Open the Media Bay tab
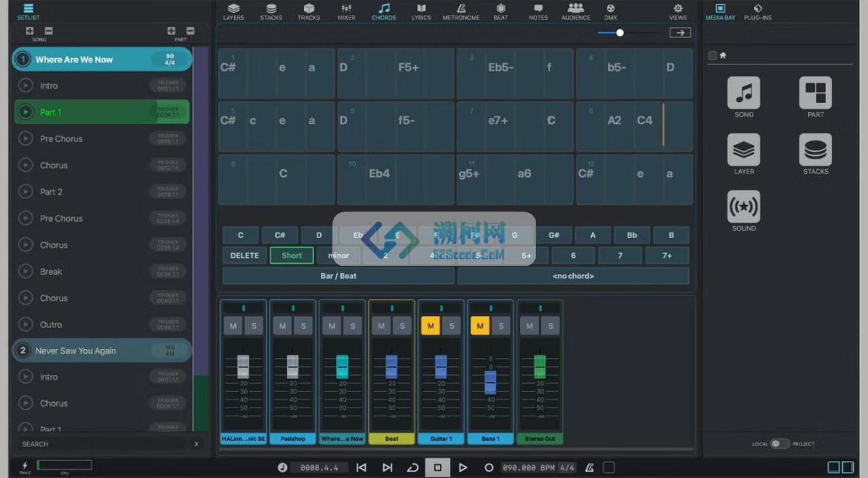Image resolution: width=868 pixels, height=478 pixels. tap(720, 11)
